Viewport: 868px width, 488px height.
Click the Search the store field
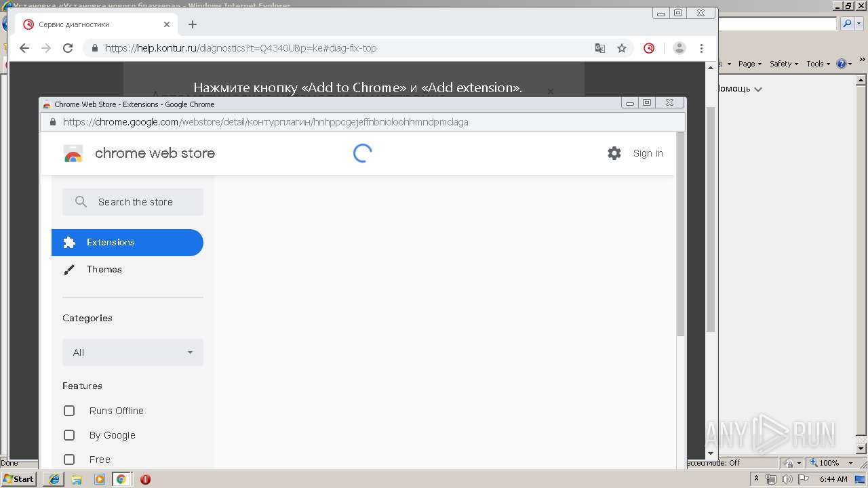coord(133,202)
